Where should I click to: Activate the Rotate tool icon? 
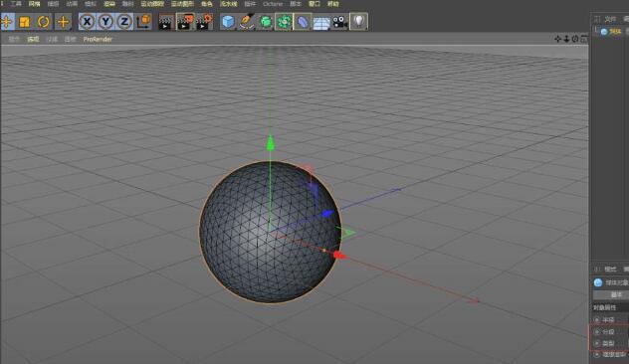click(x=44, y=22)
